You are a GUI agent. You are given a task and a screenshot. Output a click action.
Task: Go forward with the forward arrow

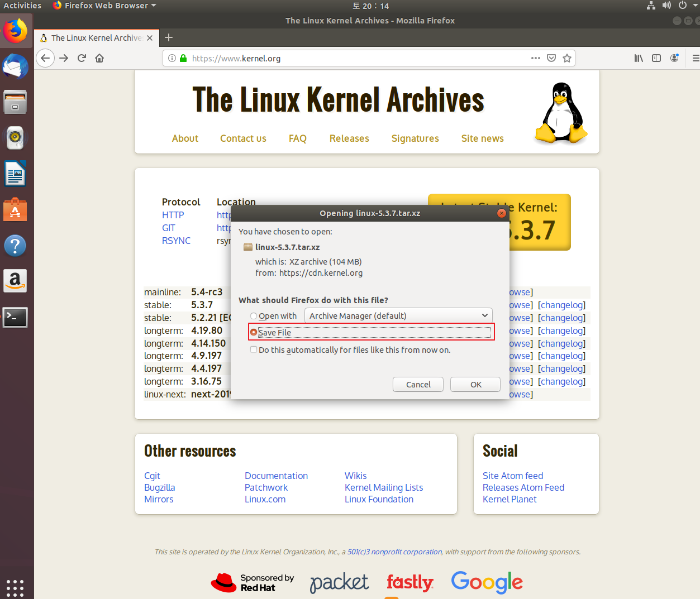[x=64, y=58]
